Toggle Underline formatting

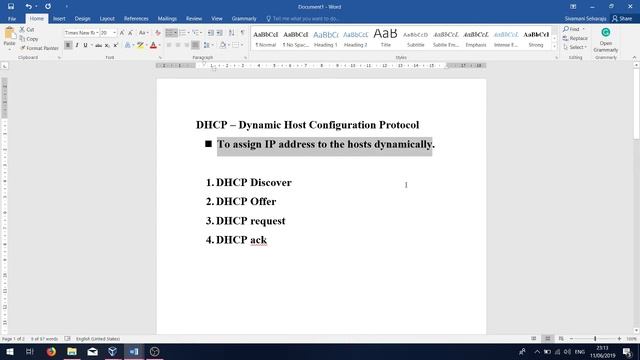tap(85, 45)
